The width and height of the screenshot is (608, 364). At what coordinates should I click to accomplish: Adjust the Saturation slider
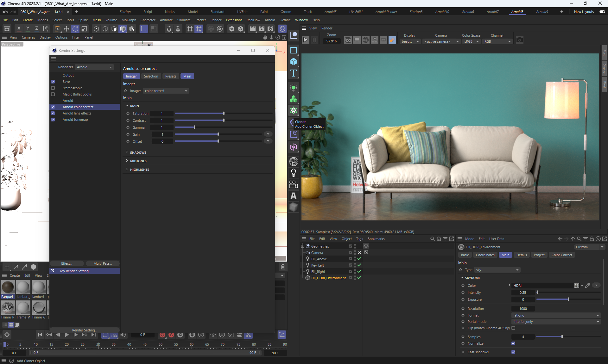point(224,113)
